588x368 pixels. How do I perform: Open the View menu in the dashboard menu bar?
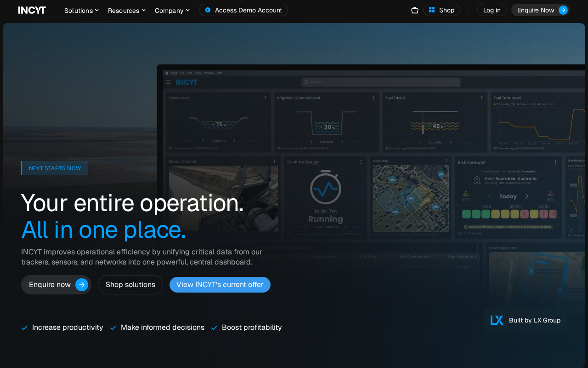tap(198, 73)
